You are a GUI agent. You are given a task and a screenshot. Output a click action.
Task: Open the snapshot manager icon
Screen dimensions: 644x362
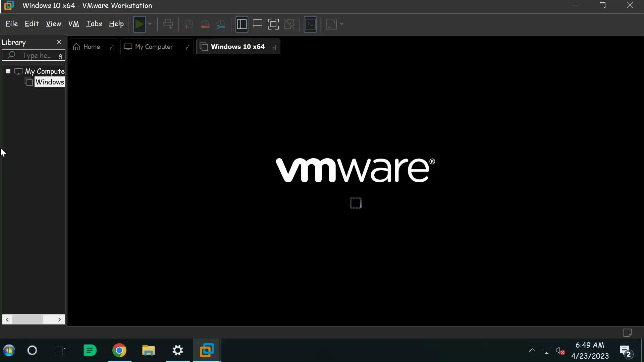coord(221,24)
